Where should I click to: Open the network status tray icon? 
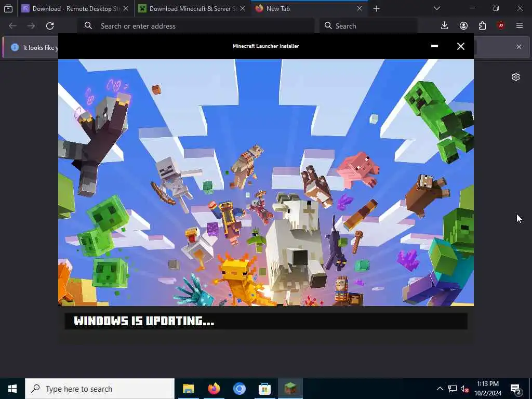(453, 389)
